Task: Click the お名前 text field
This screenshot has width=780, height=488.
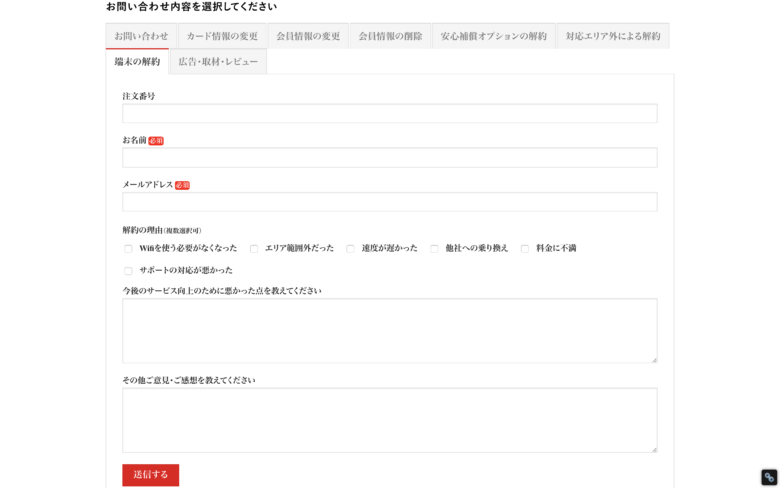Action: coord(390,157)
